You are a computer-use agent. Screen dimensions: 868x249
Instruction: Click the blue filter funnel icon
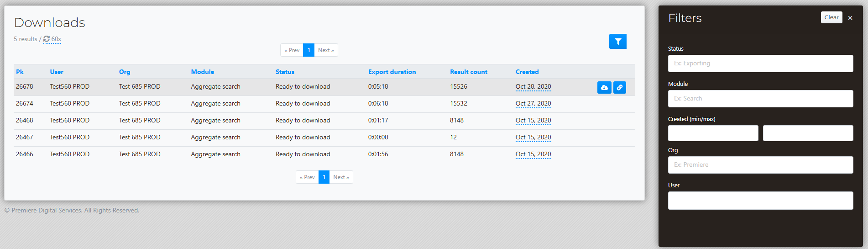(x=617, y=42)
